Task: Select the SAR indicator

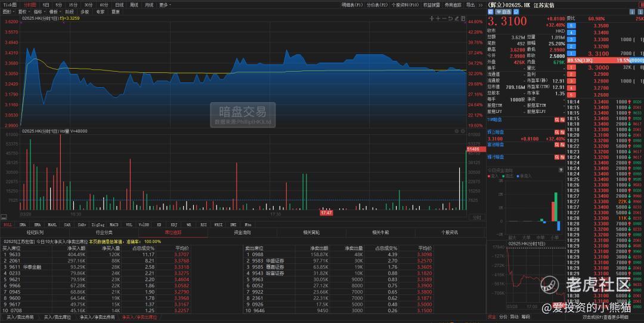Action: [67, 224]
